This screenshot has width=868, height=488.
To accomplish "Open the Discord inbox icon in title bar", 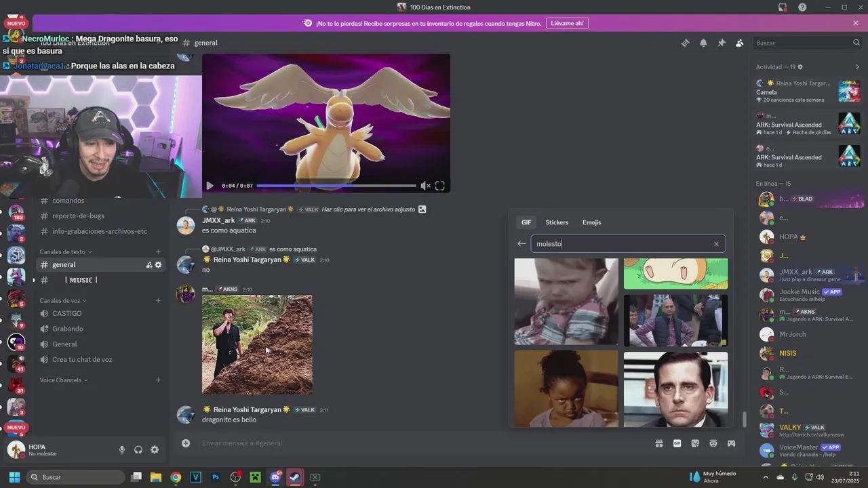I will point(783,7).
